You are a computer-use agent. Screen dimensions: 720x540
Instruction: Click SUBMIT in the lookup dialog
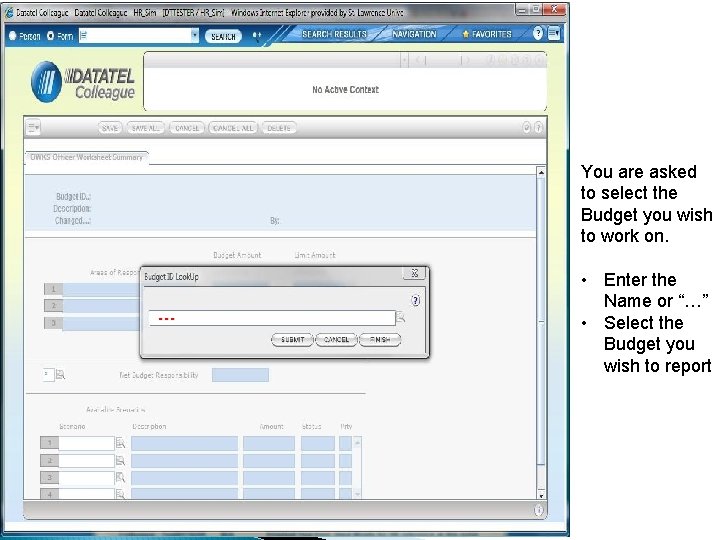pyautogui.click(x=292, y=340)
